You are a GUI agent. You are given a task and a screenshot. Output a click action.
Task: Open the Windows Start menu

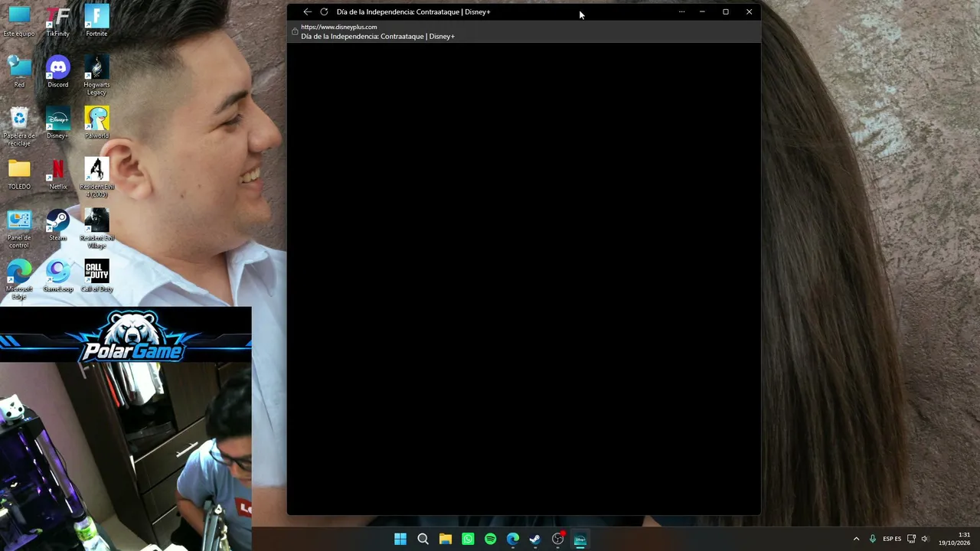click(400, 540)
